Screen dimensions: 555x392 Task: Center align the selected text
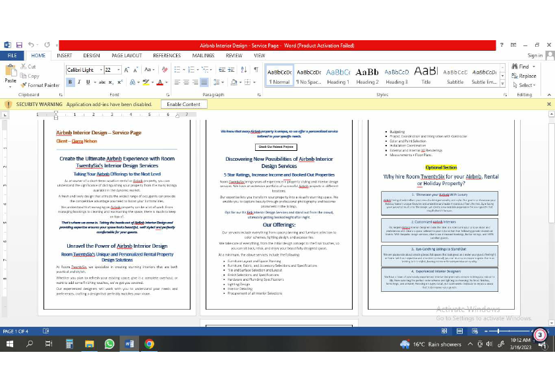(x=185, y=80)
